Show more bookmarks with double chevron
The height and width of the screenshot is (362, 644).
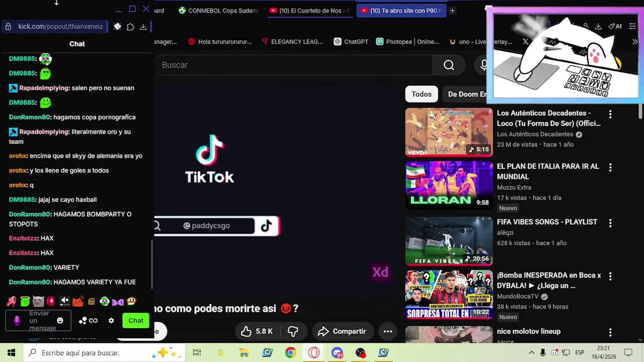coord(634,42)
